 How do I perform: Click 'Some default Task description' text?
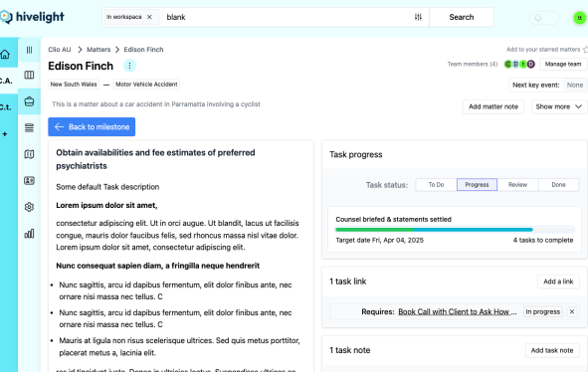tap(107, 187)
